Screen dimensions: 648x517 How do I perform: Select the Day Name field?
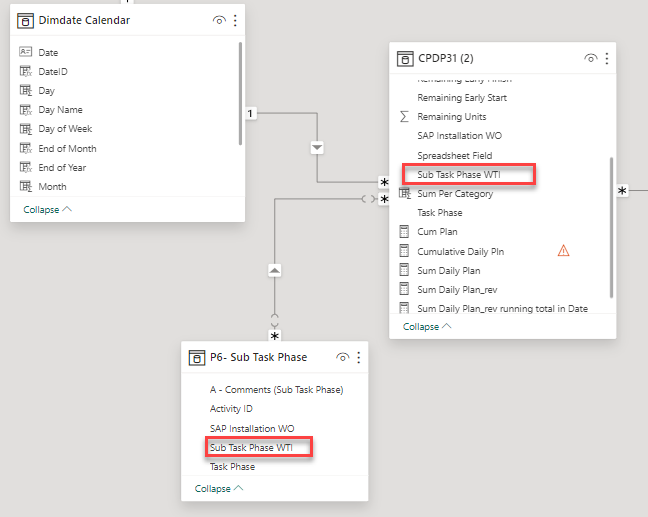(x=60, y=110)
